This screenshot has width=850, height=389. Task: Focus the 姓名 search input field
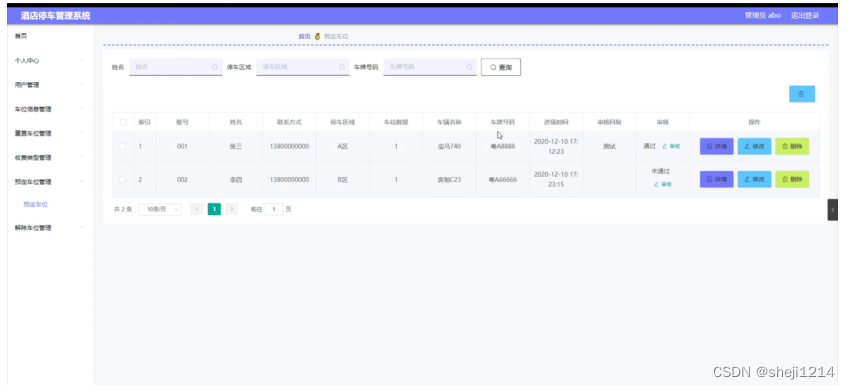pyautogui.click(x=176, y=67)
